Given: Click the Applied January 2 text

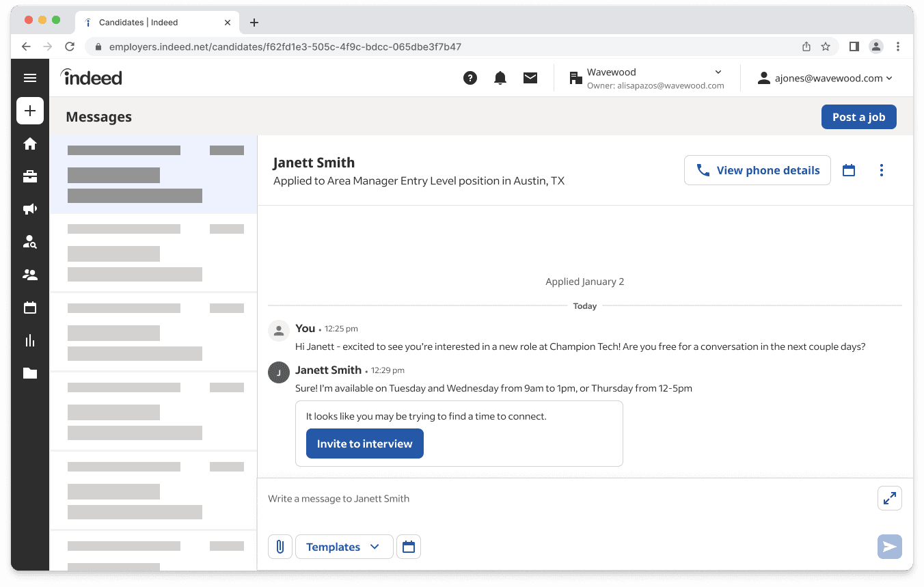Looking at the screenshot, I should click(x=585, y=282).
